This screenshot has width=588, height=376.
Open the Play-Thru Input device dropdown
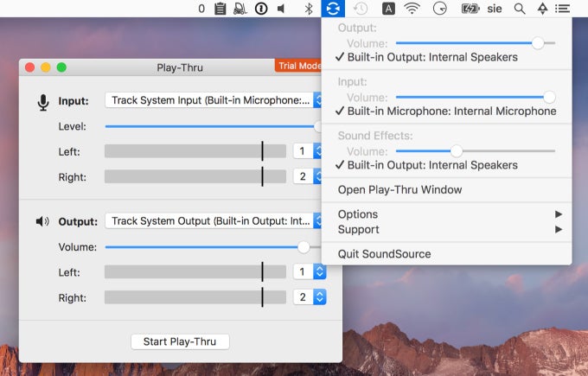[x=214, y=100]
